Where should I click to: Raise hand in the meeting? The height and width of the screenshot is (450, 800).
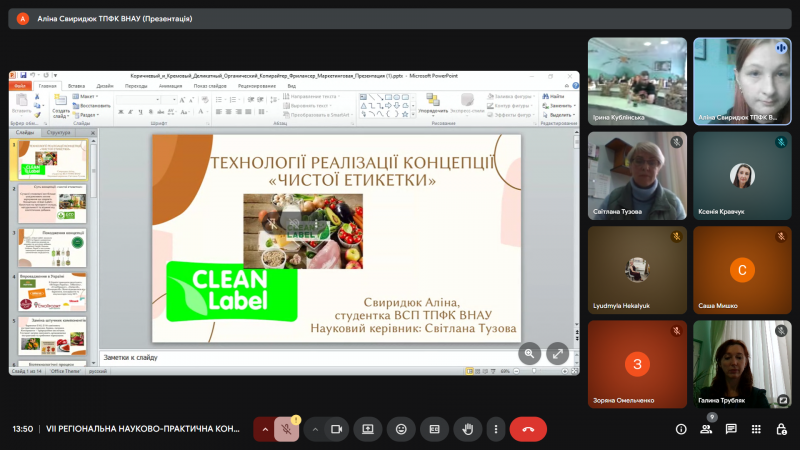(x=466, y=429)
